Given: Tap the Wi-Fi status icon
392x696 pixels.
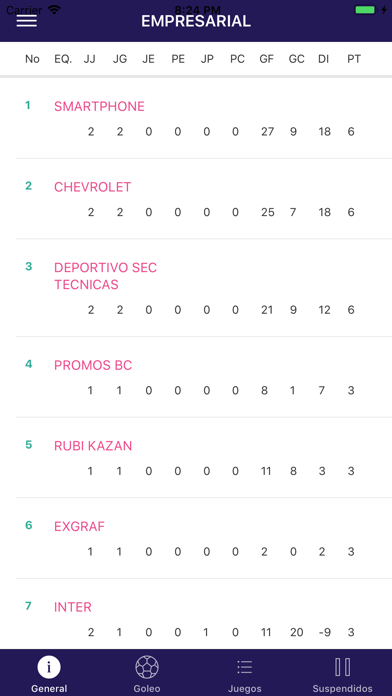Looking at the screenshot, I should [x=55, y=10].
